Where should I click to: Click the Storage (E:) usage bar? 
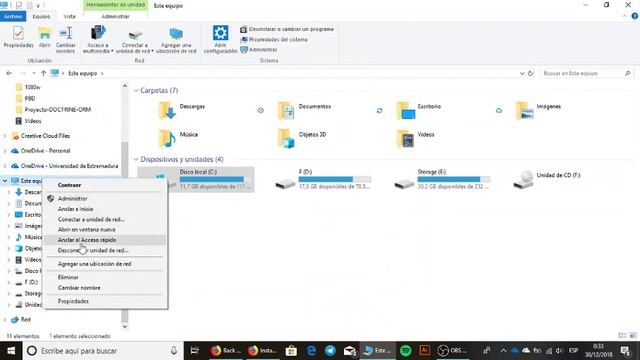click(x=453, y=179)
